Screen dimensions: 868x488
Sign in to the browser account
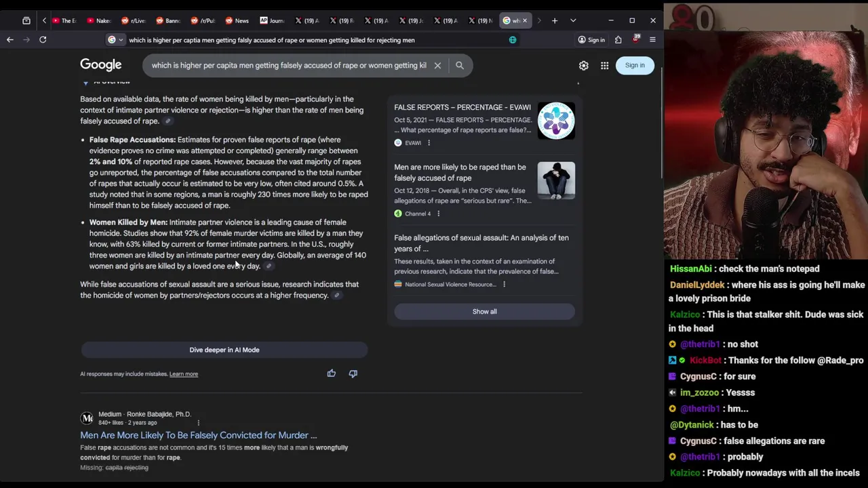click(x=591, y=40)
